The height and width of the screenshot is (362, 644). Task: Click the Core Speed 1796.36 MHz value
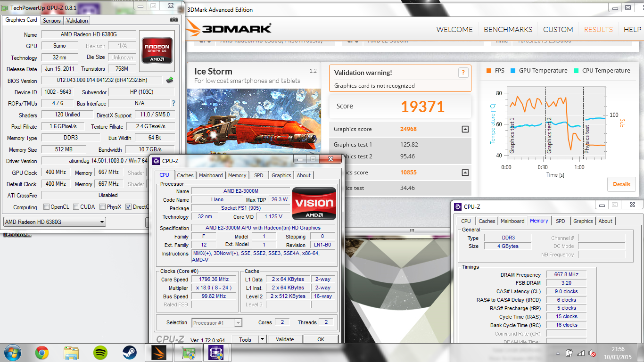214,279
